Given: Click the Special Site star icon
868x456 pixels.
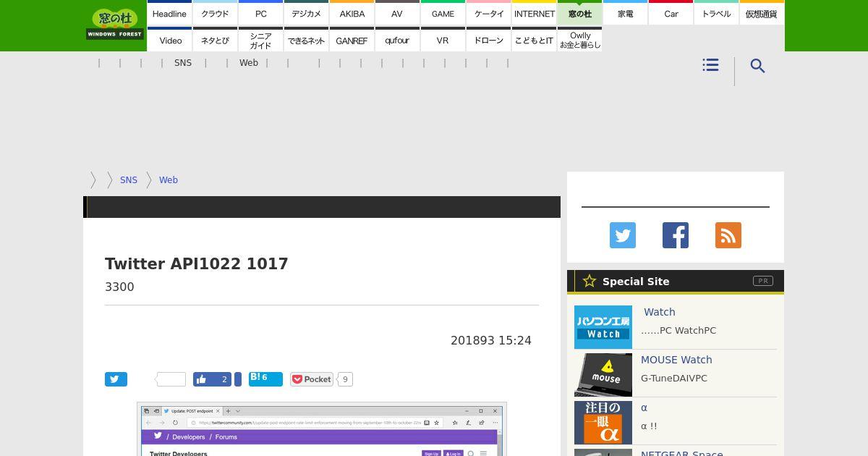Looking at the screenshot, I should 590,281.
